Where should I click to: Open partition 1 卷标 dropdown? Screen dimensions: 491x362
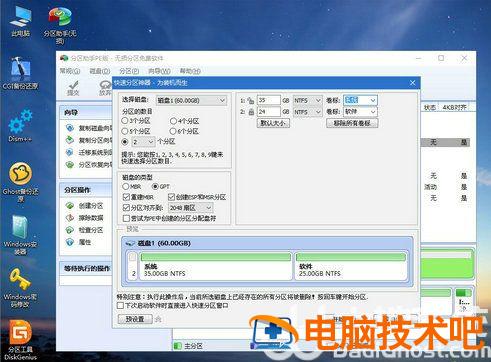coord(360,100)
